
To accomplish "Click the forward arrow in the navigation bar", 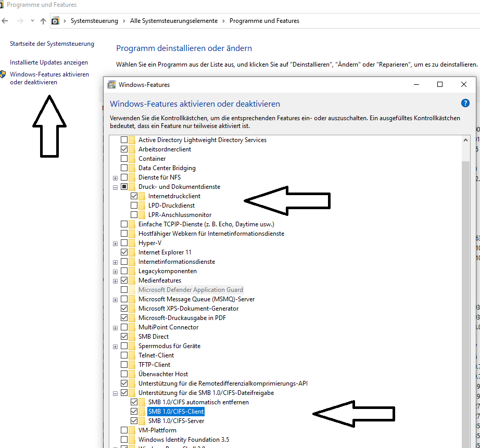I will (x=20, y=21).
